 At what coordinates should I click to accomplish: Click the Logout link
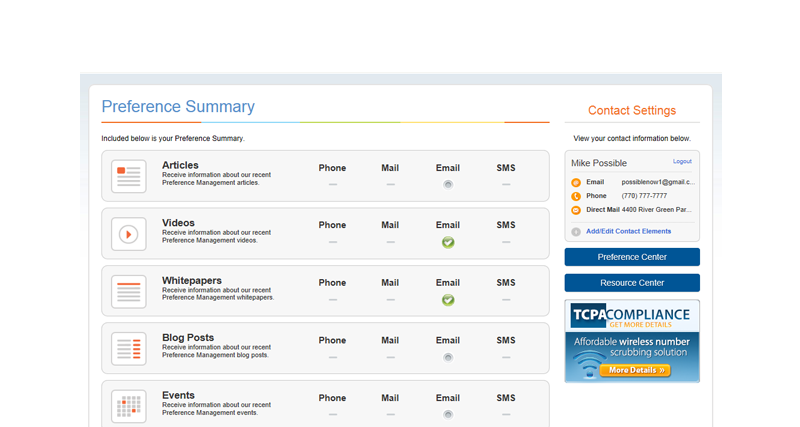pos(682,161)
